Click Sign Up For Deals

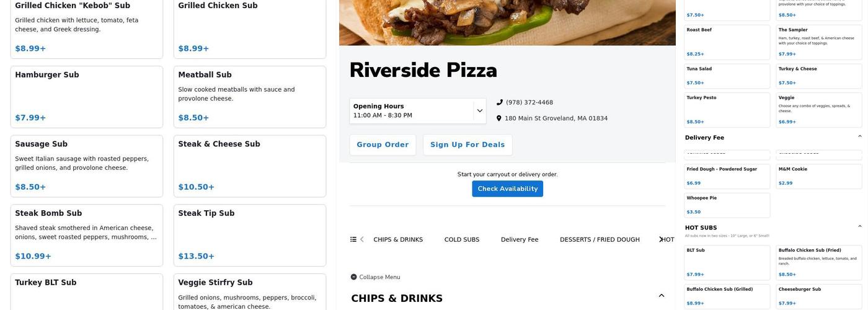[x=467, y=145]
